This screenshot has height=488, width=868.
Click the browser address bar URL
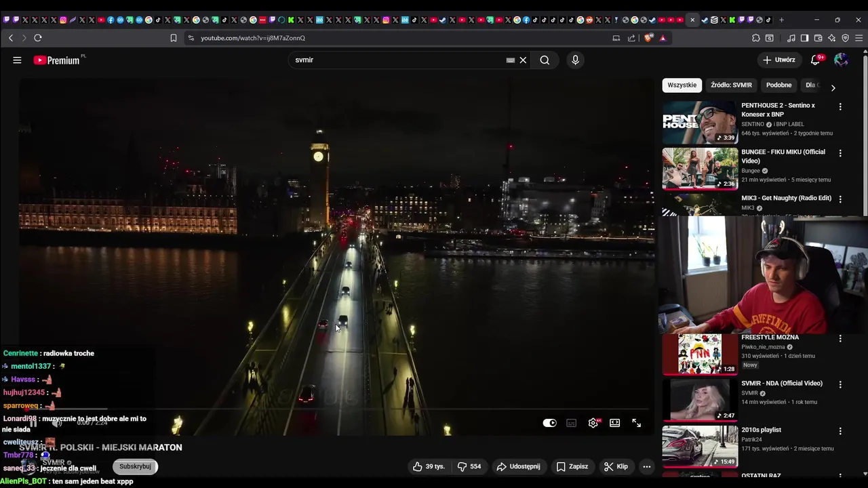253,38
